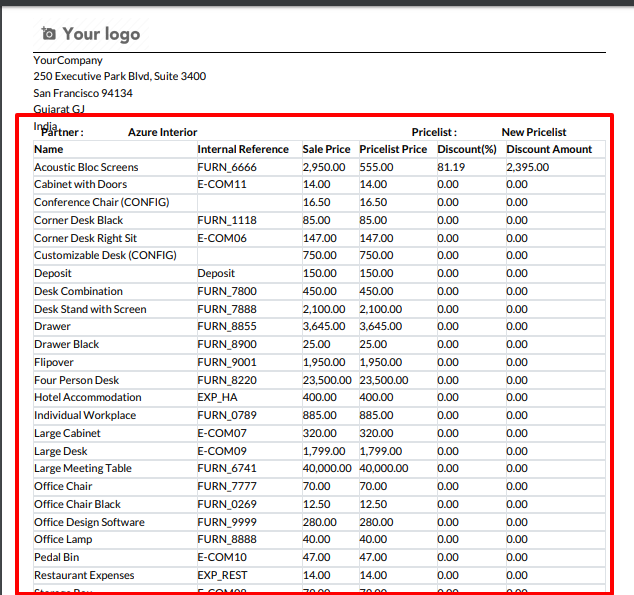Click the 'Deposit' product name cell
Screen dimensions: 634x595
pyautogui.click(x=53, y=273)
